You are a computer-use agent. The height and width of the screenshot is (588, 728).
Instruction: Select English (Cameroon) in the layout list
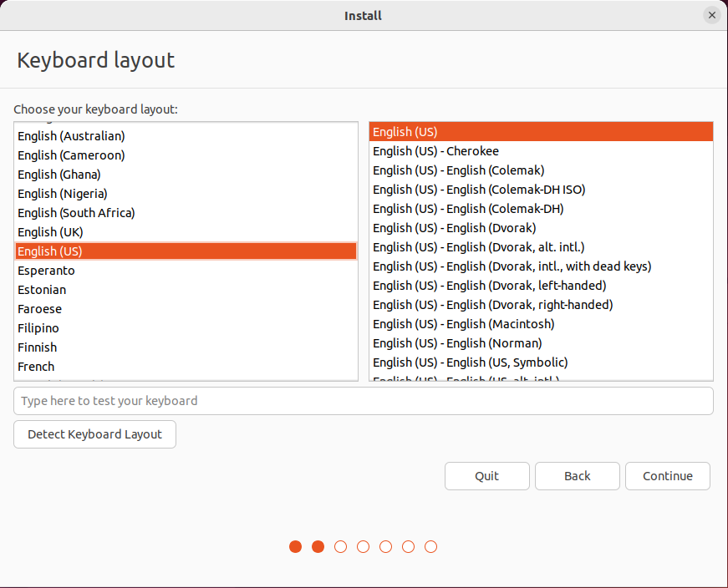(x=186, y=155)
